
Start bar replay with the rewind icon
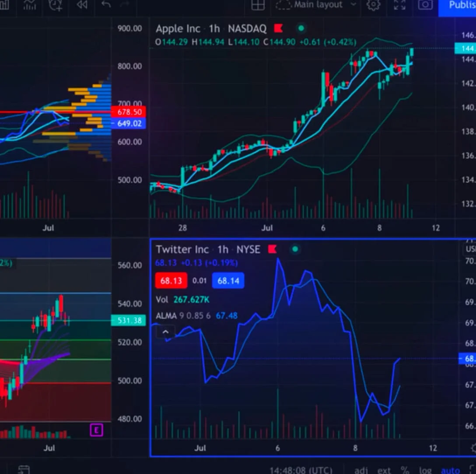(82, 4)
